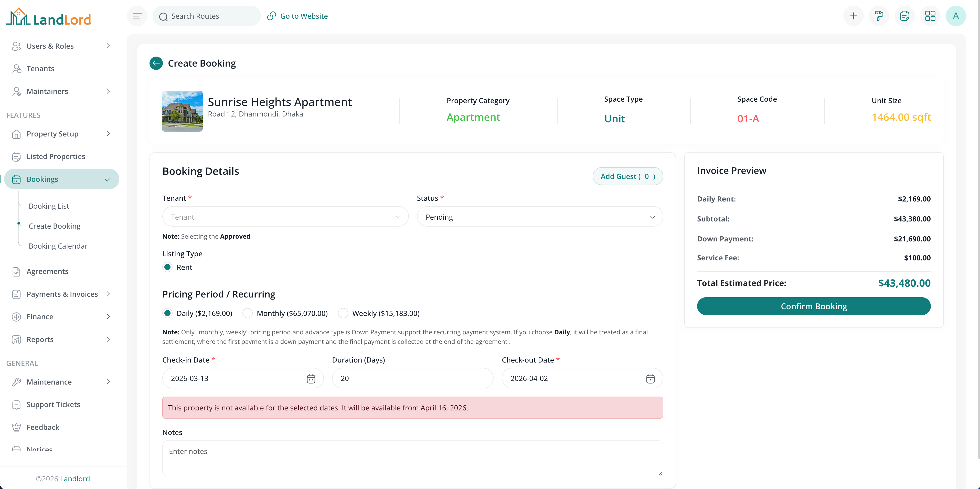Open the Check-in Date calendar icon
The height and width of the screenshot is (489, 980).
(x=311, y=378)
